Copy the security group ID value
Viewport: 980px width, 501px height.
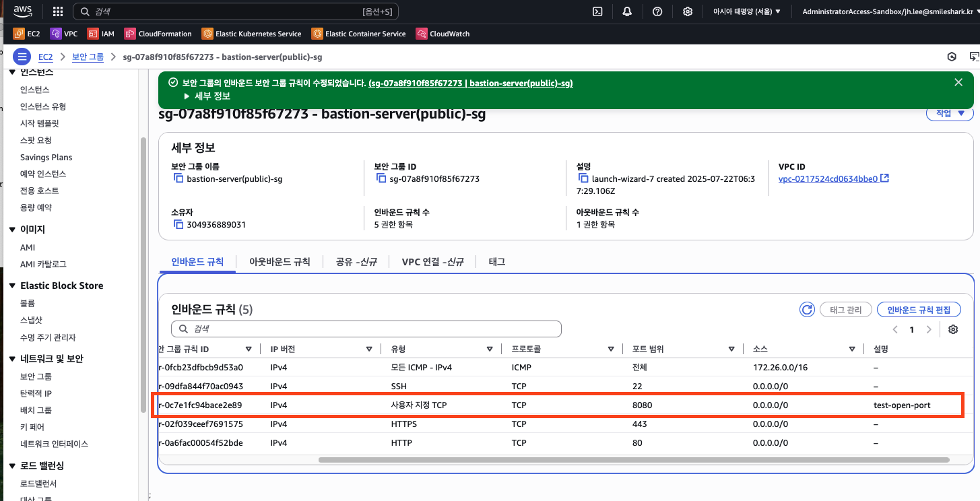point(381,179)
